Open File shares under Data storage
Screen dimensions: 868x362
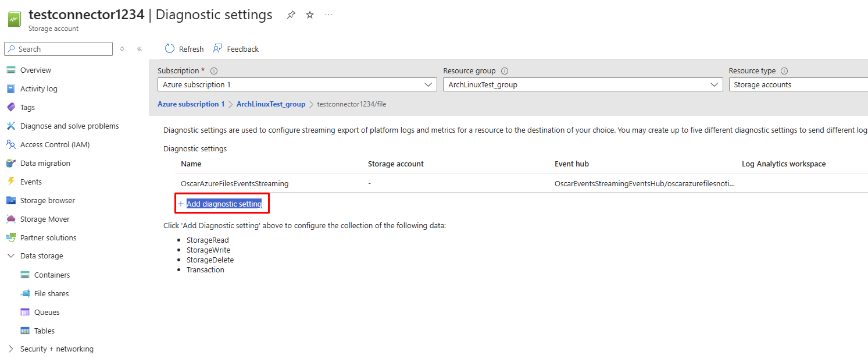51,293
